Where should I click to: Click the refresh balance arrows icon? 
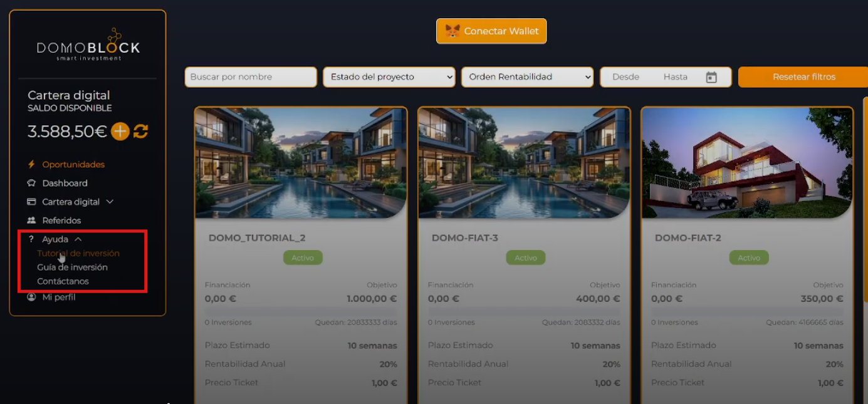[x=140, y=132]
